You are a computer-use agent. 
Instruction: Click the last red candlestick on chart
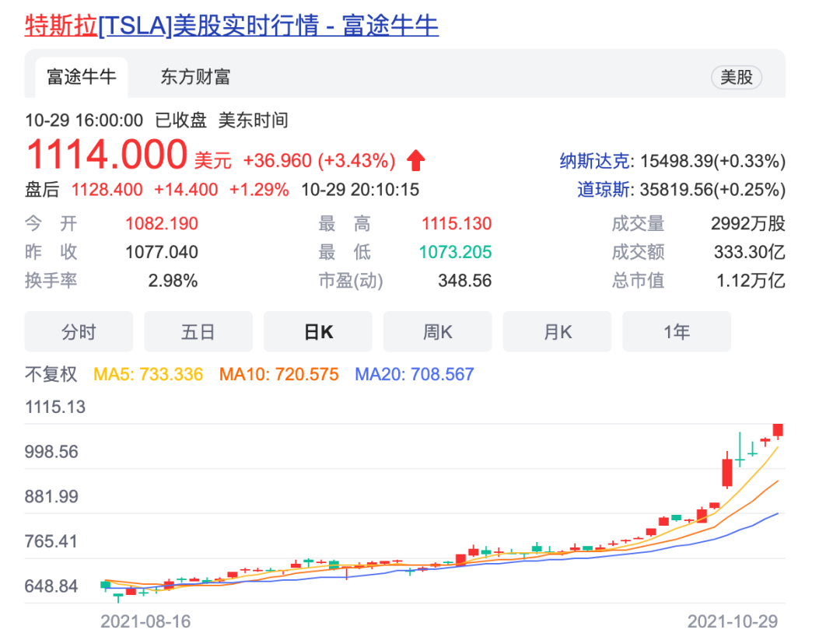[777, 430]
